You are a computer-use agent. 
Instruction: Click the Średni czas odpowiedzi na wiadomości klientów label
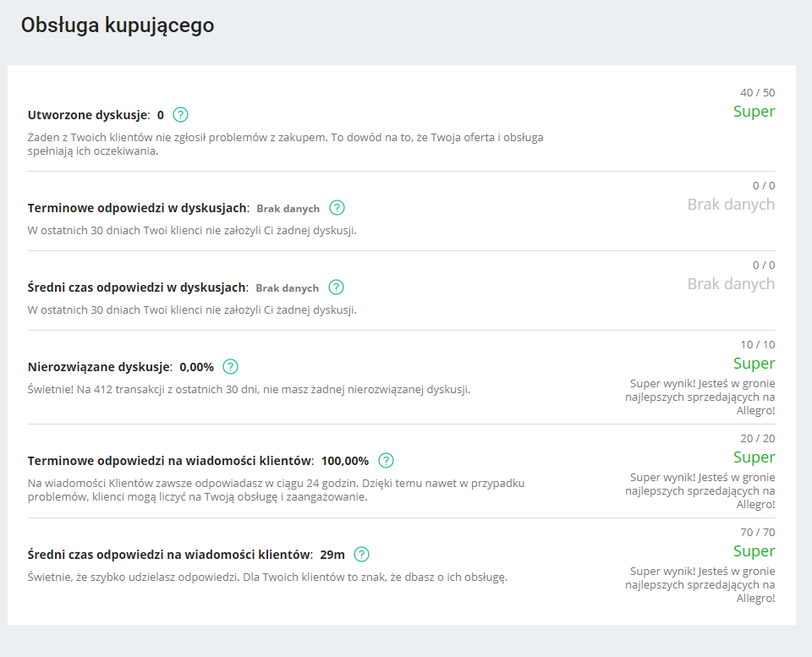[x=170, y=555]
